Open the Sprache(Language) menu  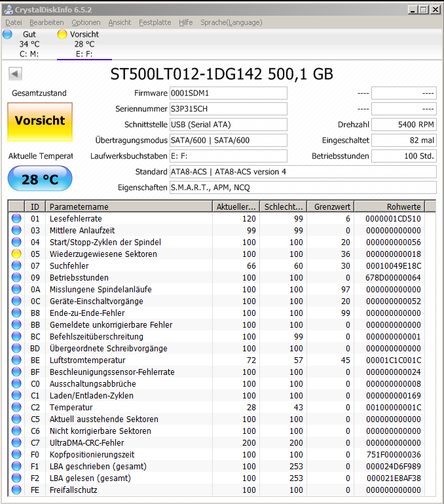[231, 22]
